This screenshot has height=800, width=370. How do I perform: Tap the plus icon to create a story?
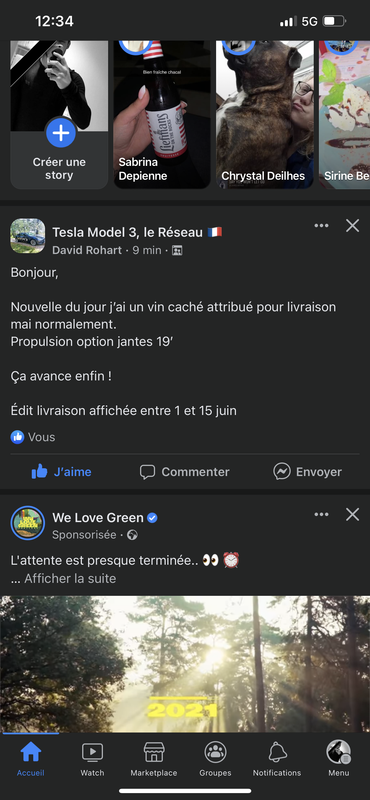[61, 133]
